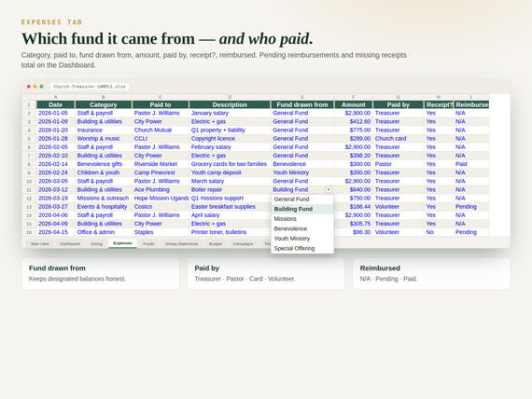
Task: Go to the Campaigns sheet tab
Action: tap(243, 243)
